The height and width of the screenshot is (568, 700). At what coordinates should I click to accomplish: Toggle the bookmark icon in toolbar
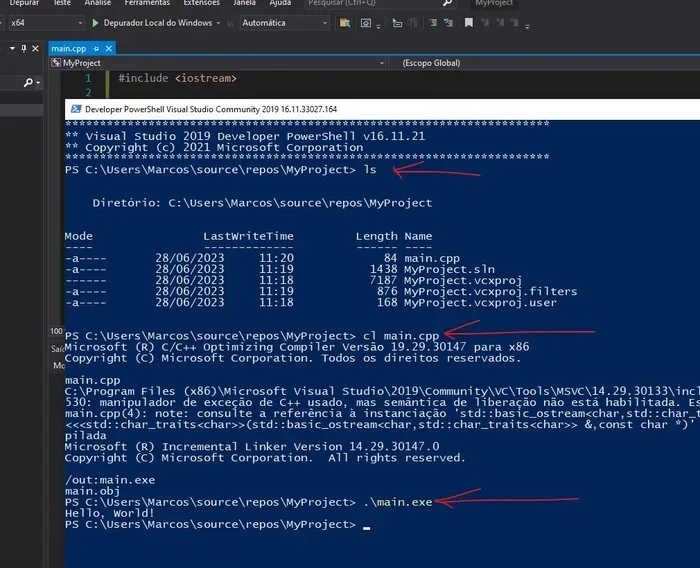pos(469,23)
